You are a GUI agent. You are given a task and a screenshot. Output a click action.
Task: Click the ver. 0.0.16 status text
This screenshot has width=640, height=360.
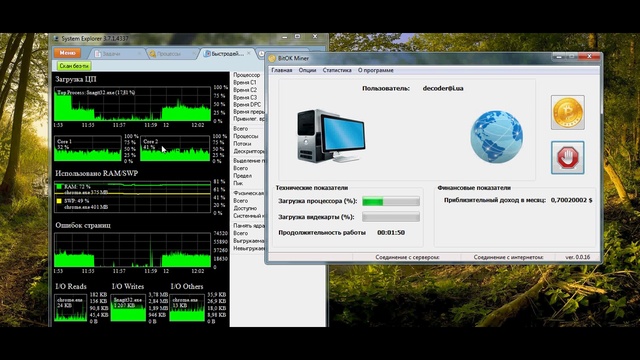click(578, 257)
